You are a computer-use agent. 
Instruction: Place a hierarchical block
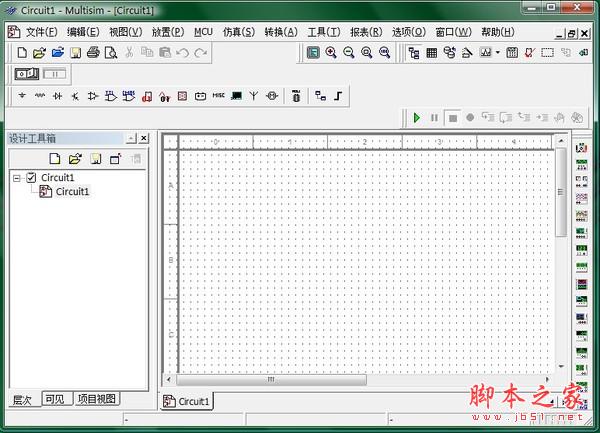tap(320, 96)
